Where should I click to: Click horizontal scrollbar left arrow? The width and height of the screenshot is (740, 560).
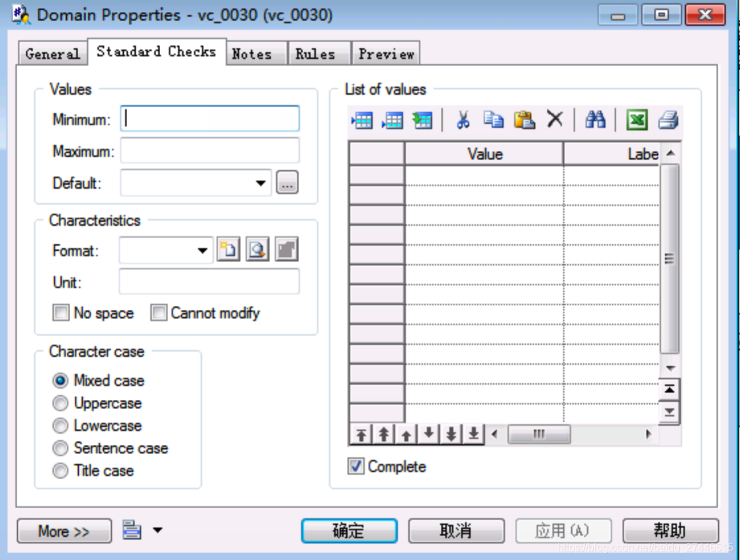pyautogui.click(x=494, y=434)
